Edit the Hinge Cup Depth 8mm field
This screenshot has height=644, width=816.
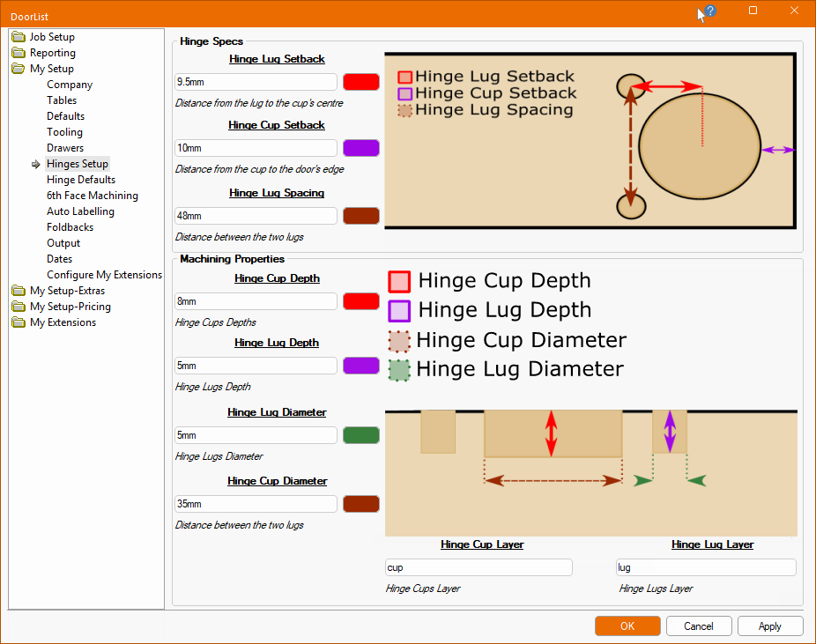click(256, 301)
